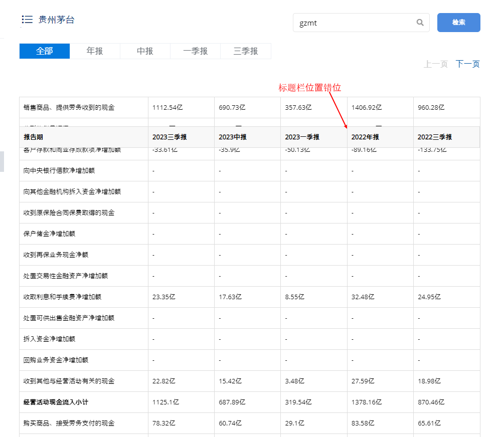Click the value 32.48亿
The height and width of the screenshot is (437, 504).
point(363,297)
